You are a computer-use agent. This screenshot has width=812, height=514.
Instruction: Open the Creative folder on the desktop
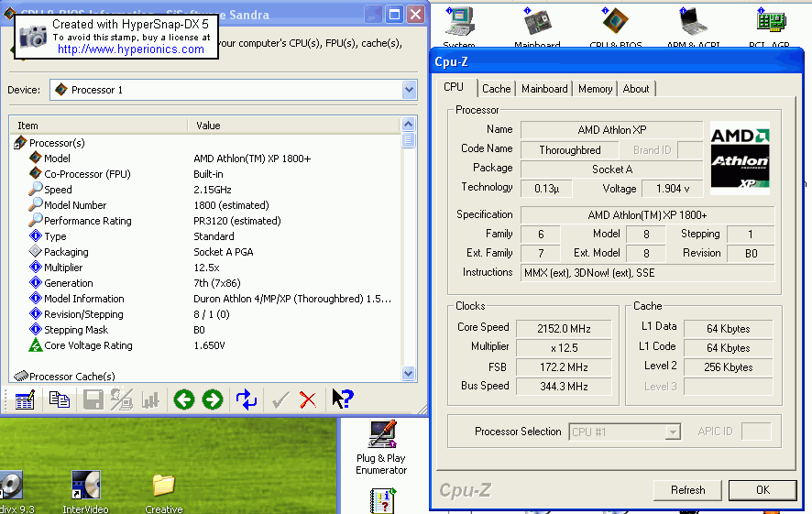[x=163, y=490]
